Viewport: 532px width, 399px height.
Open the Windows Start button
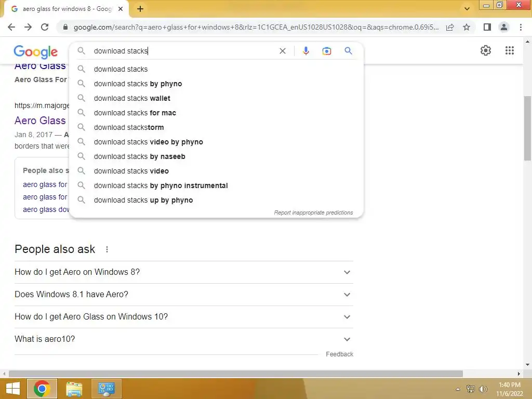tap(13, 389)
